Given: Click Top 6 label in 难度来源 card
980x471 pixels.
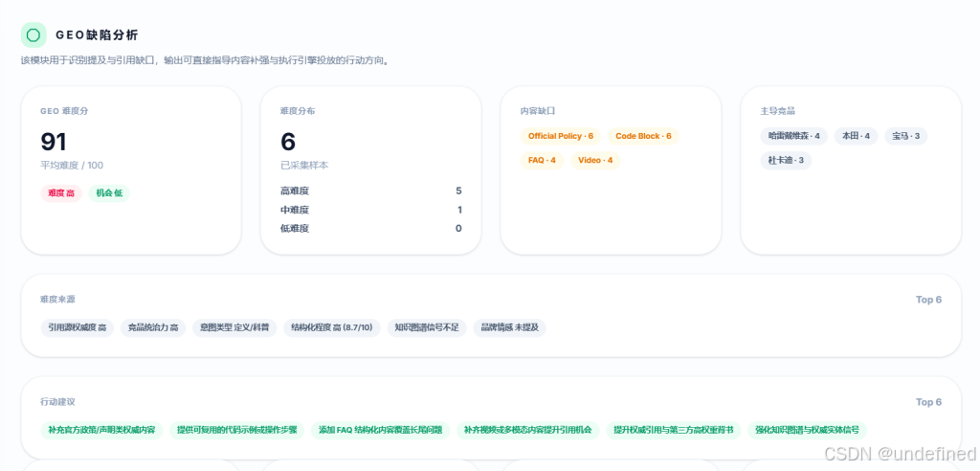Looking at the screenshot, I should [928, 300].
